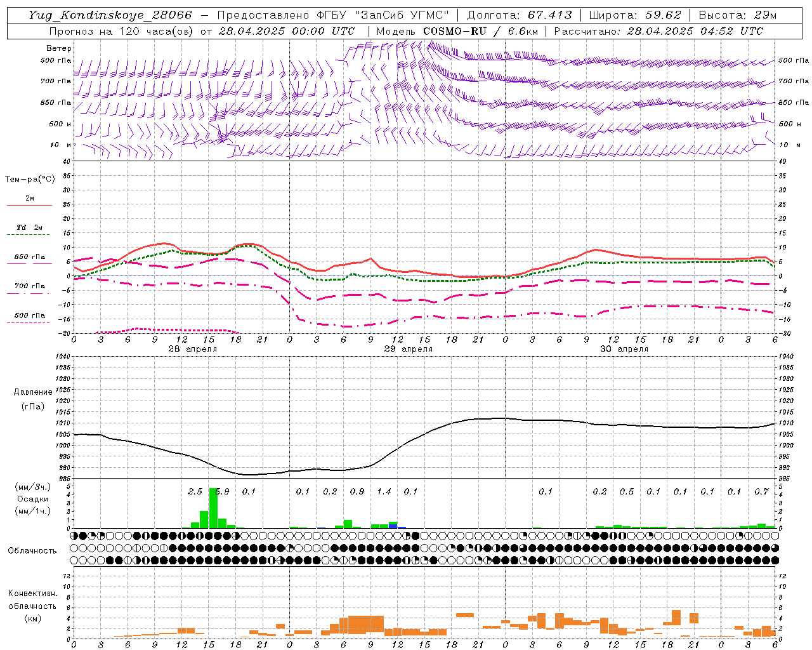Viewport: 812px width, 650px height.
Task: Click the 'Тем-ра(°C)' temperature panel label
Action: pos(30,180)
